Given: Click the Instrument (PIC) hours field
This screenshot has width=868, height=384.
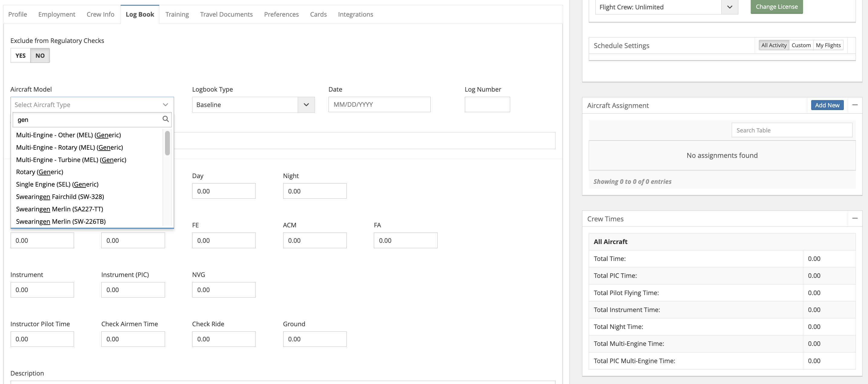Looking at the screenshot, I should 133,290.
